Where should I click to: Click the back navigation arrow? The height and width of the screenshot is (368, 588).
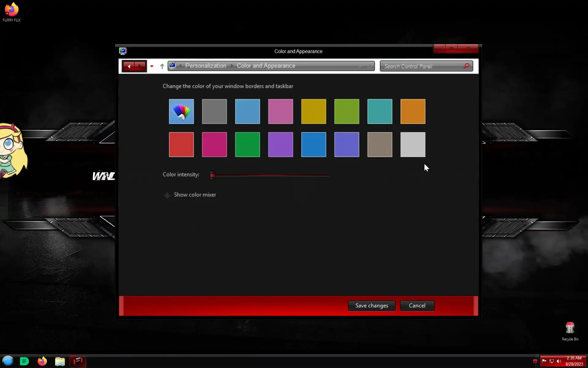(129, 66)
